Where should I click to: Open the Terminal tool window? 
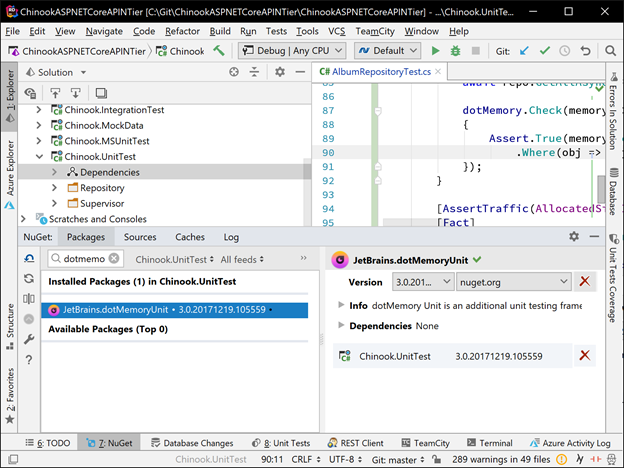tap(489, 443)
